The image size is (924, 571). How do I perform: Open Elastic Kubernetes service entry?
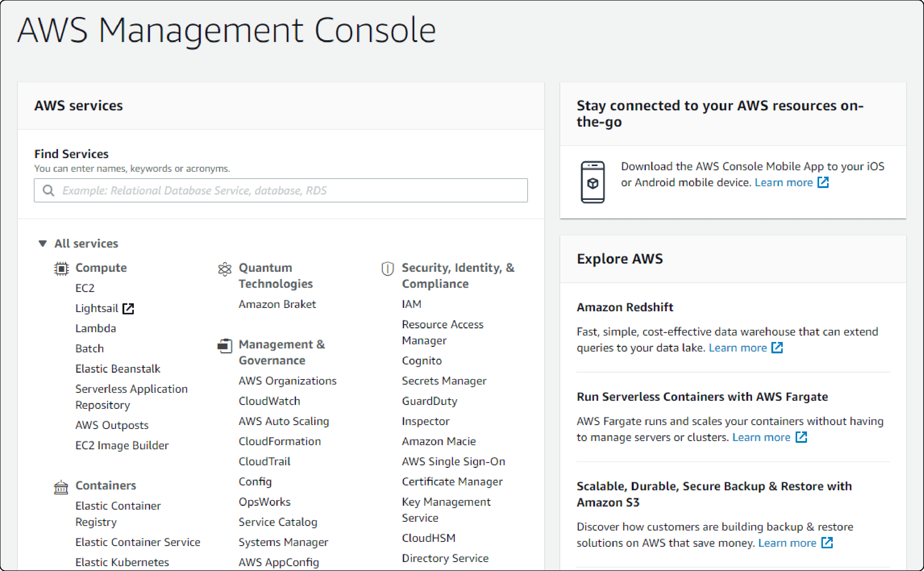tap(122, 562)
